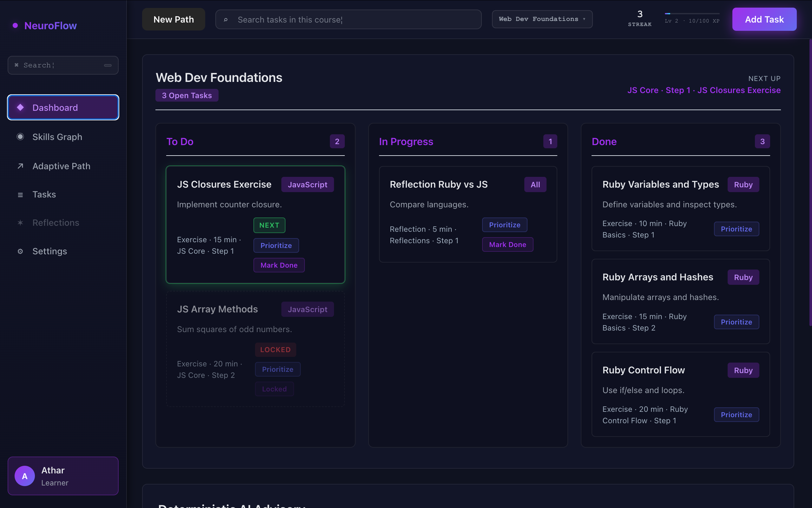The image size is (812, 508).
Task: Click the Done column heading
Action: point(604,142)
